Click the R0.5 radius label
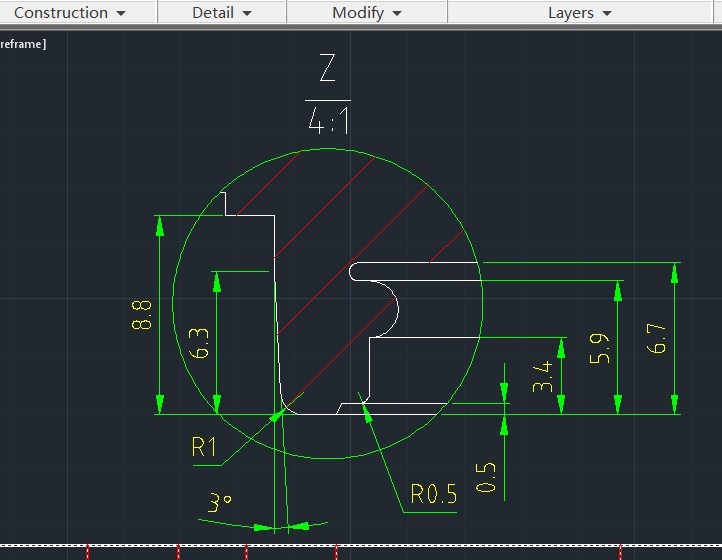Image resolution: width=722 pixels, height=560 pixels. click(434, 494)
